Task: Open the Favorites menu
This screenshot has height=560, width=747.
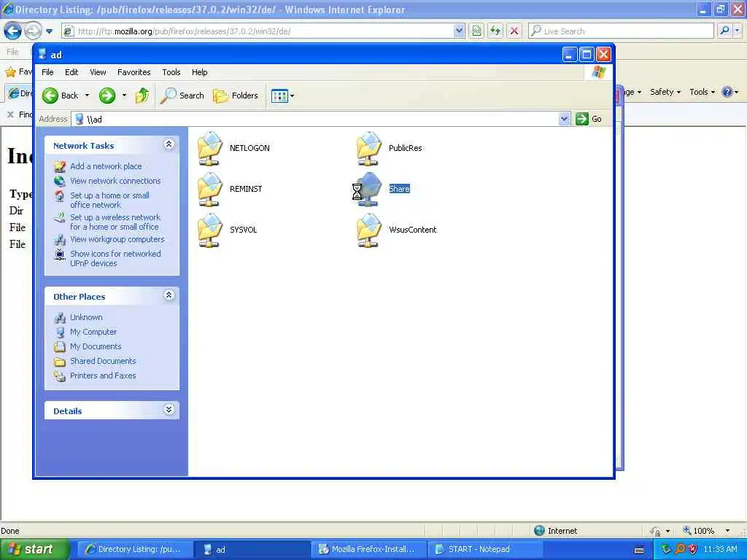Action: click(x=134, y=72)
